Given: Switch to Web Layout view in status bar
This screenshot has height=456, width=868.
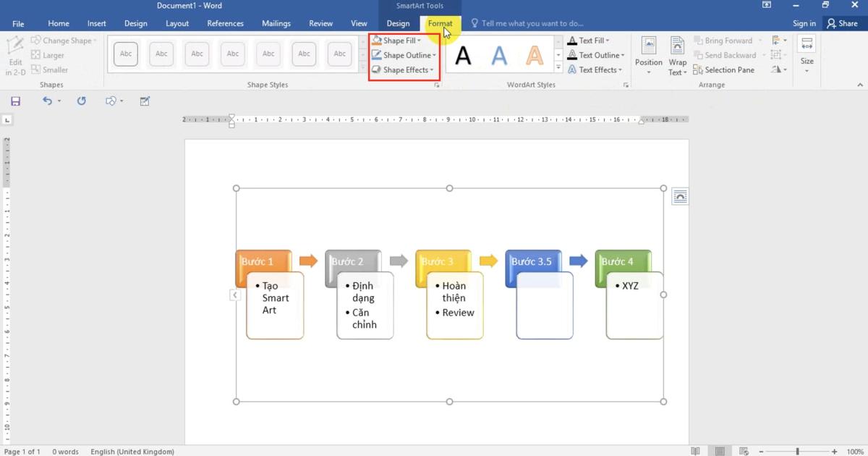Looking at the screenshot, I should (x=744, y=451).
